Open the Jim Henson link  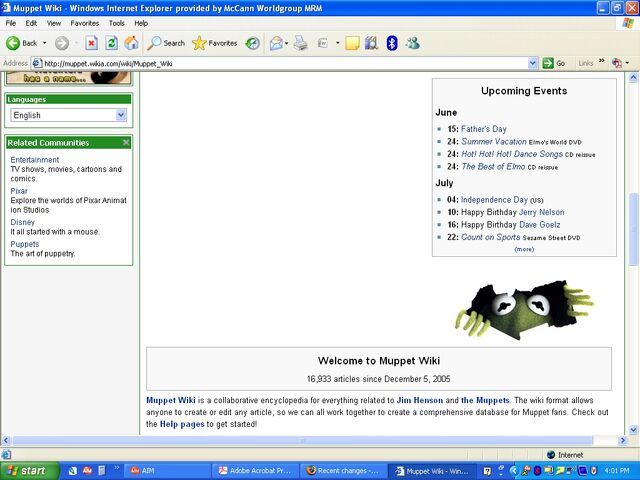pos(420,400)
